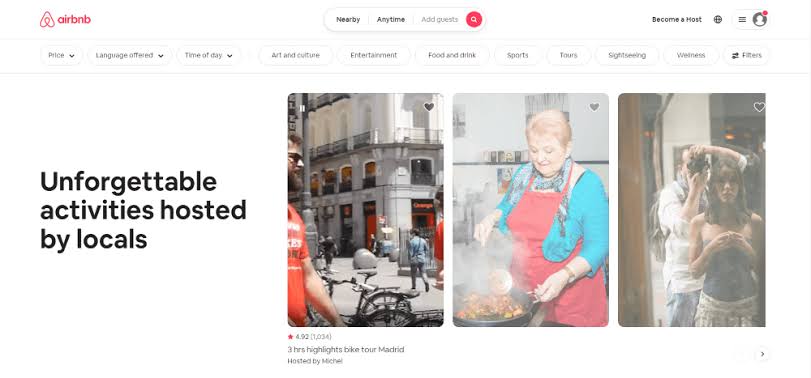Click the Hosted by Michel text
811x378 pixels.
click(315, 361)
